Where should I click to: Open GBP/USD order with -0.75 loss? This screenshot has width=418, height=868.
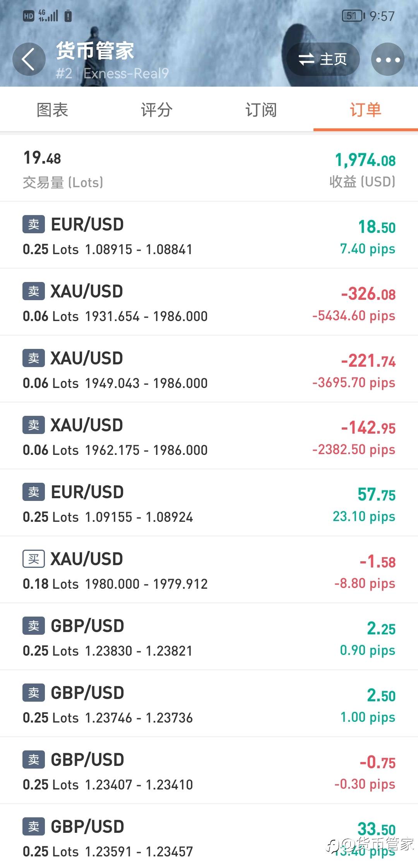(x=209, y=771)
